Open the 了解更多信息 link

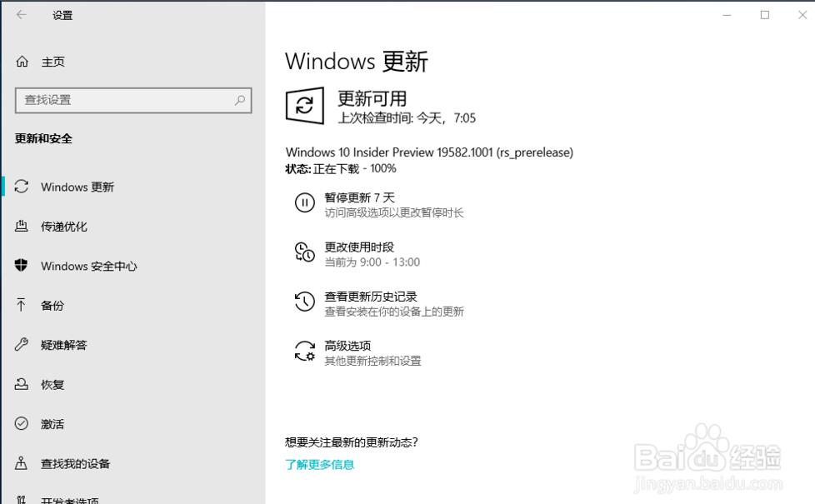(x=320, y=464)
